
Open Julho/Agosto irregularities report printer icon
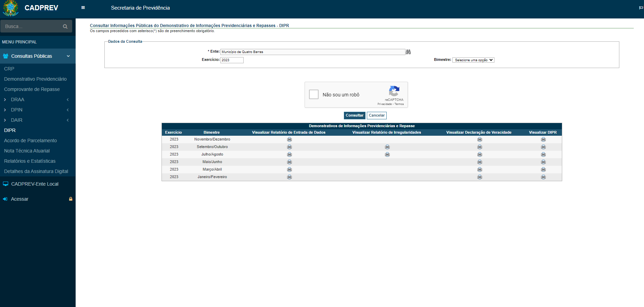[387, 155]
